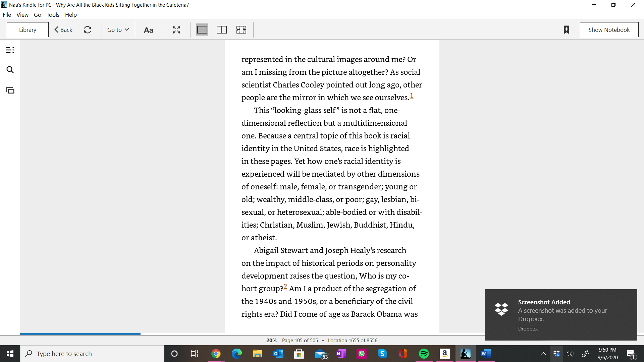Open the table of contents sidebar icon
The width and height of the screenshot is (644, 362).
(x=10, y=50)
